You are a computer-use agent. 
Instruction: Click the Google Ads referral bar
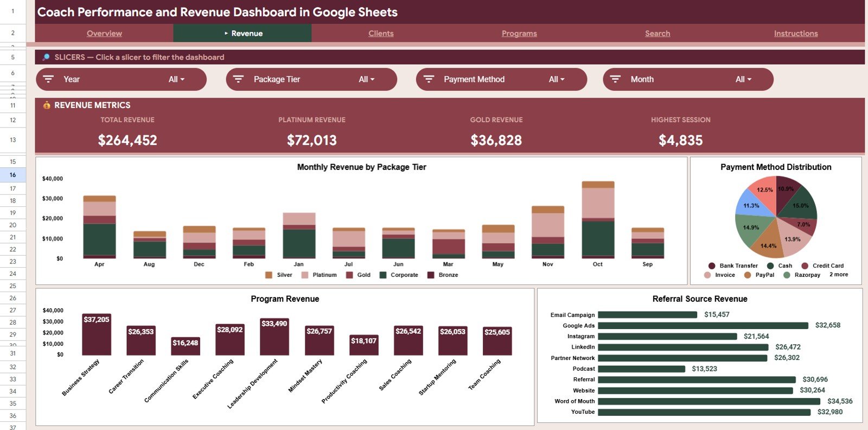pos(703,325)
